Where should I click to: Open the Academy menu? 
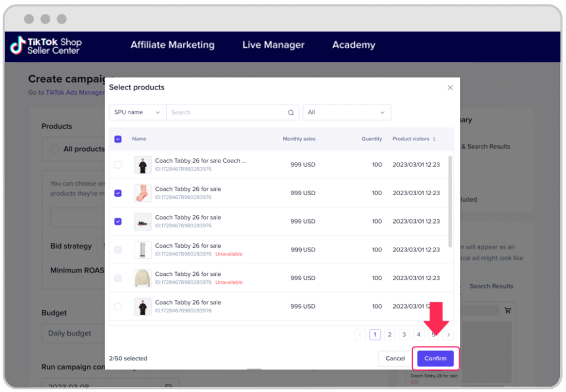pyautogui.click(x=353, y=45)
